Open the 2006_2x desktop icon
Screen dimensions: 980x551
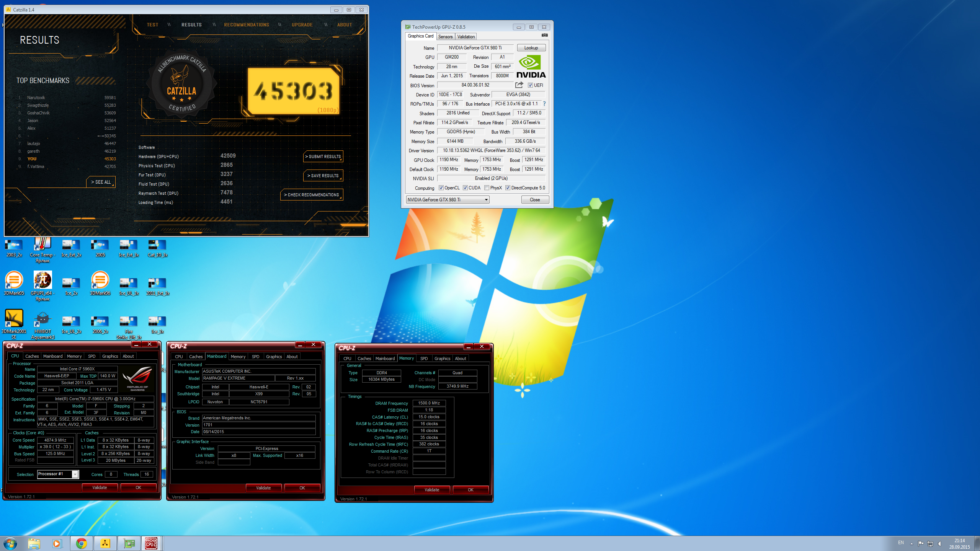coord(100,324)
